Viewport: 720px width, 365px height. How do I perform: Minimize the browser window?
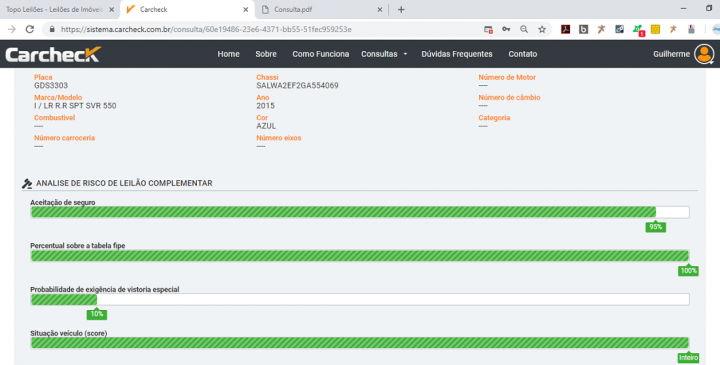[x=683, y=8]
